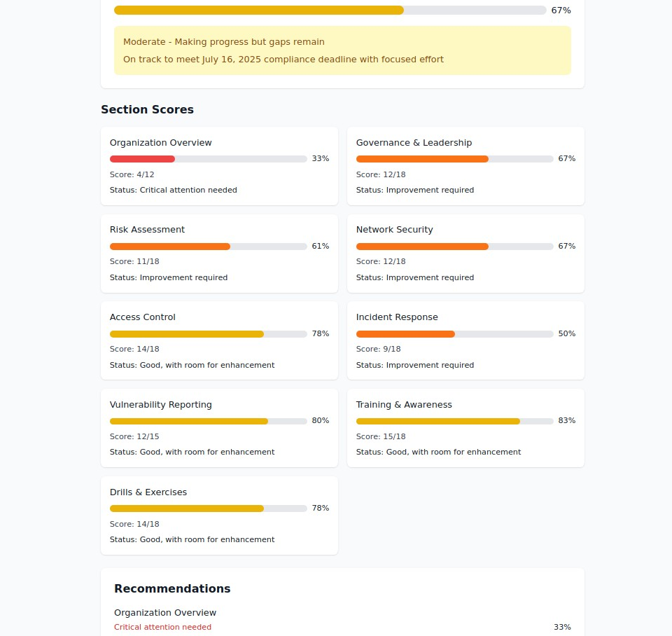Viewport: 672px width, 636px height.
Task: Click the Section Scores heading
Action: [147, 110]
